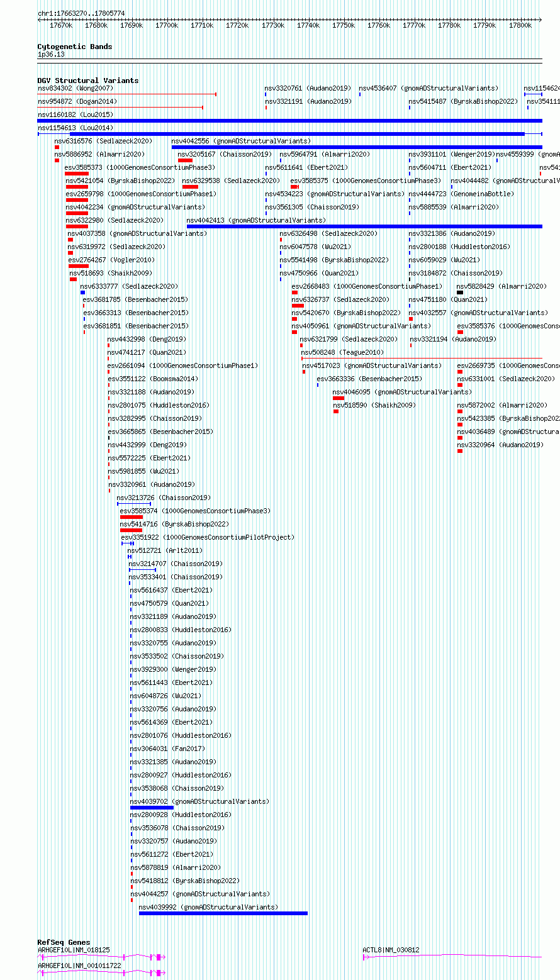Click chr1:17663270..17805774 region label
Screen dimensions: 560x980
tap(81, 13)
